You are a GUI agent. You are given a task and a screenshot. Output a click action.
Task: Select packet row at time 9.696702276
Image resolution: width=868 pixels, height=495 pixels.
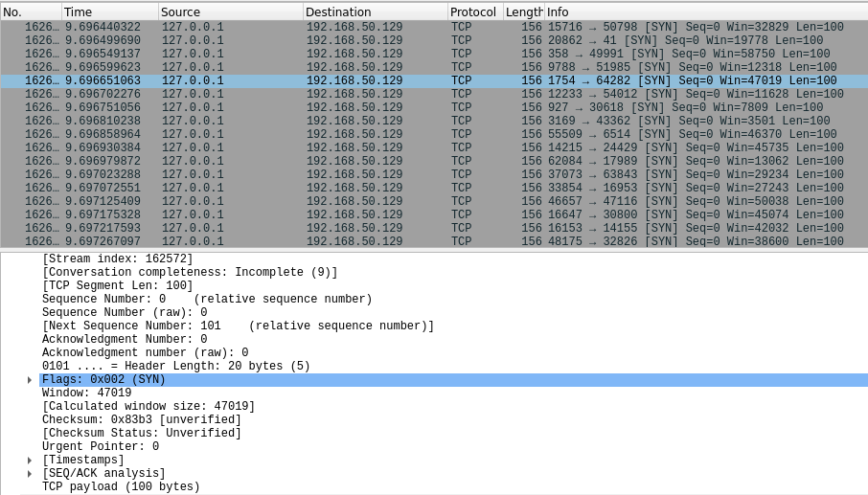[x=434, y=94]
